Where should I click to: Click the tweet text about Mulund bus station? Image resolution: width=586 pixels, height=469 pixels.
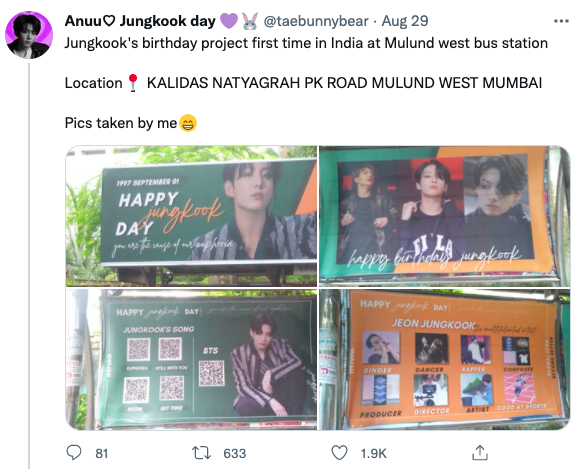click(306, 43)
